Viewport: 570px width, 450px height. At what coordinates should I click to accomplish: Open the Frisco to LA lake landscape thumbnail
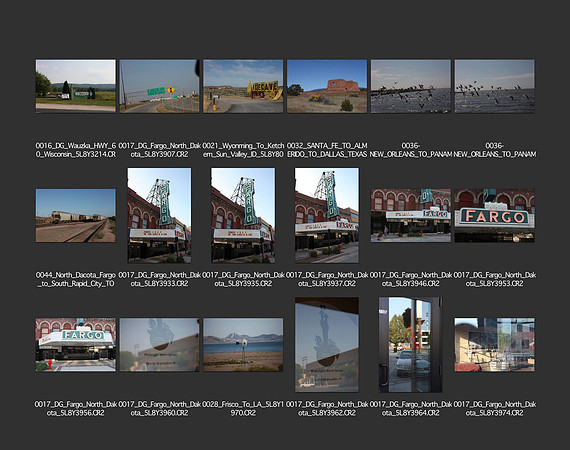pos(243,345)
